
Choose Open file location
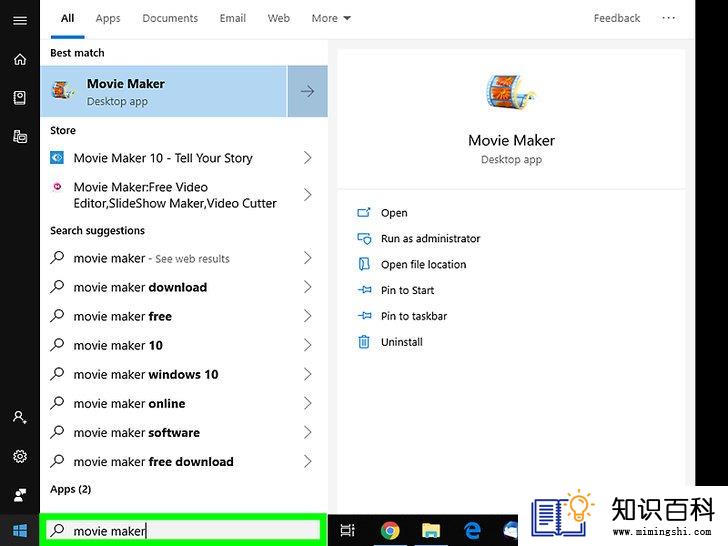click(423, 264)
